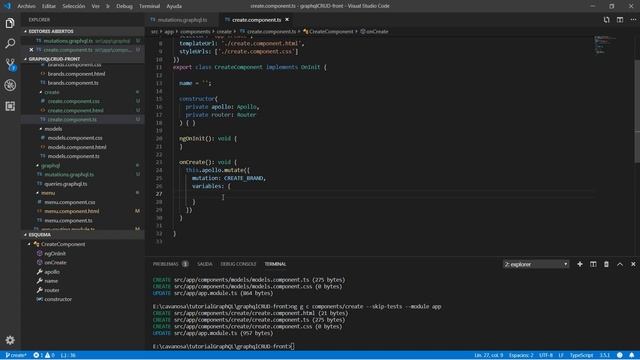Click the compare changes icon in editor toolbar
The width and height of the screenshot is (640, 360).
point(607,20)
